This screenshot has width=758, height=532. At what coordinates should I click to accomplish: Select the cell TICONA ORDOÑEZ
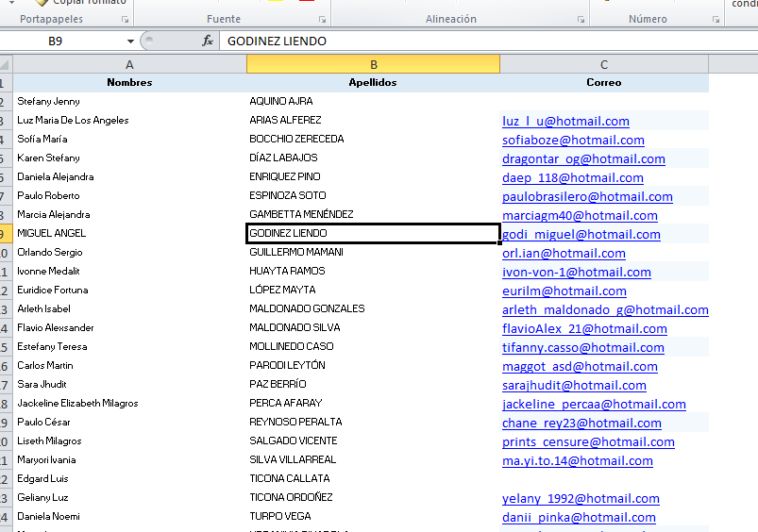coord(373,497)
